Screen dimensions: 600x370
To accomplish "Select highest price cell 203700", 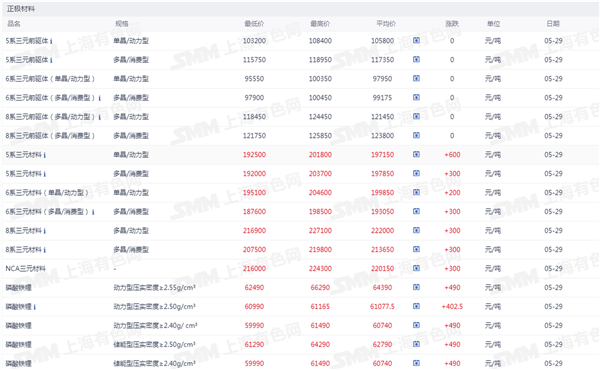I will (x=320, y=174).
